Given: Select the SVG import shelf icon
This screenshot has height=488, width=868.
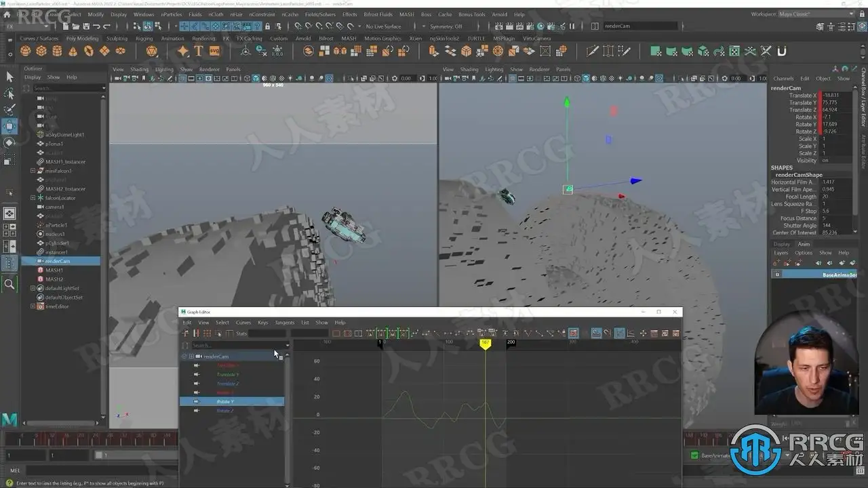Looking at the screenshot, I should pyautogui.click(x=214, y=52).
